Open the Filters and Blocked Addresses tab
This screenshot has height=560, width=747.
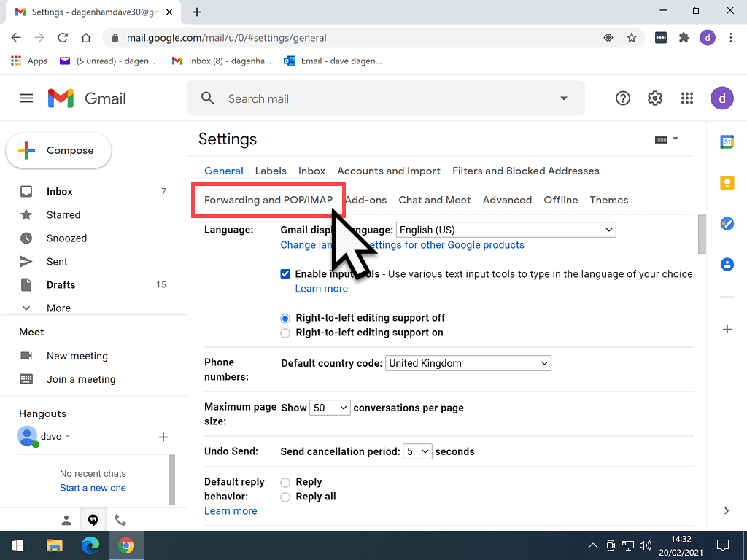(x=525, y=171)
